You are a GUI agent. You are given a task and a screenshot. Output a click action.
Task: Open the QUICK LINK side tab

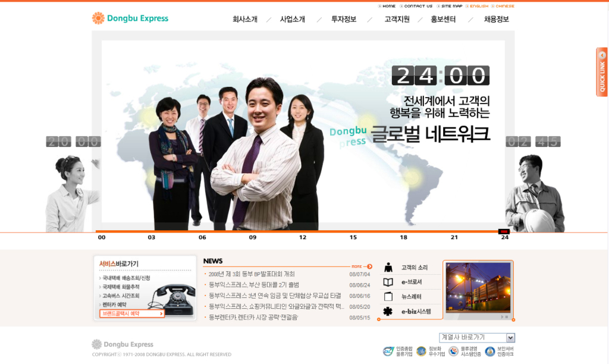point(602,72)
